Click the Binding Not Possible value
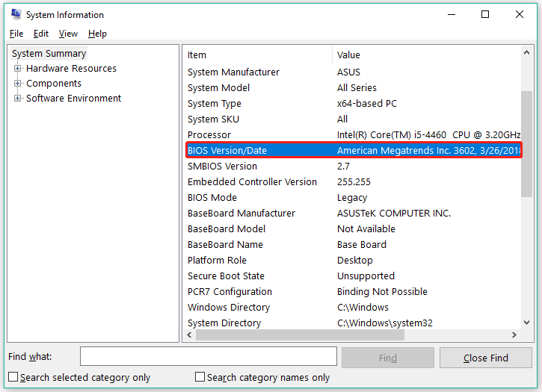 (x=382, y=291)
